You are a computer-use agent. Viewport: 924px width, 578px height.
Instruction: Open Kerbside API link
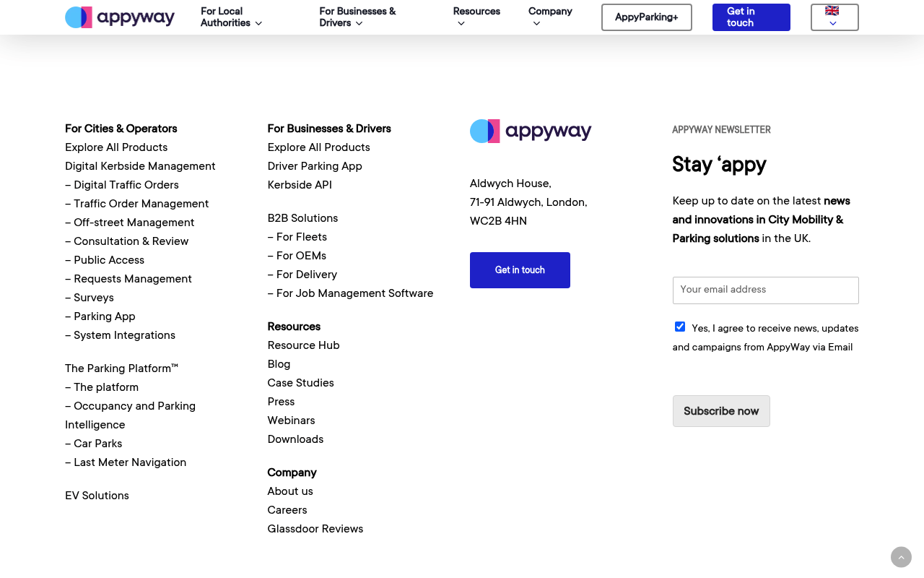300,185
